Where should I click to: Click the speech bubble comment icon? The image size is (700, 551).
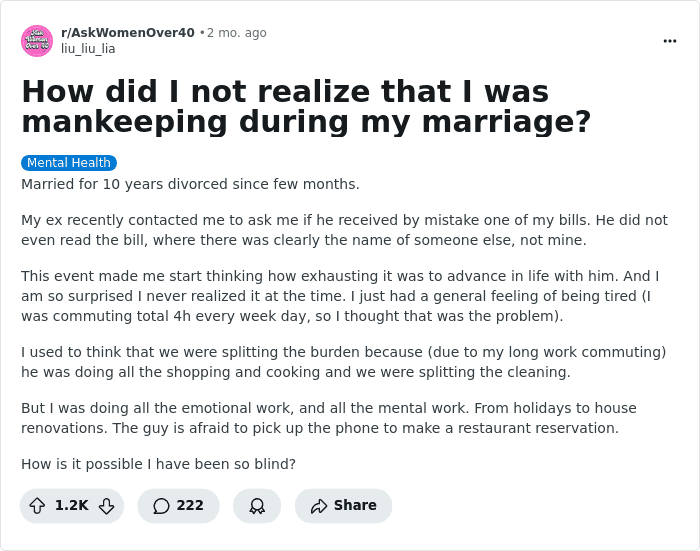point(161,506)
